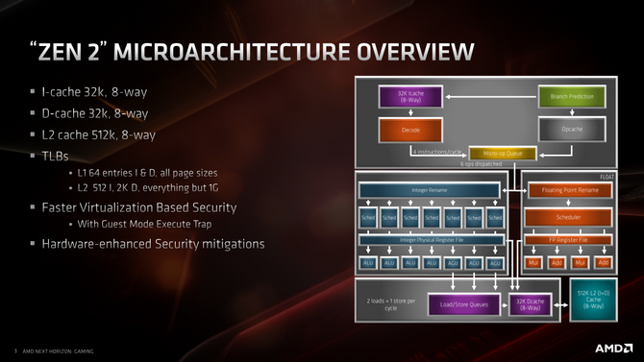The image size is (644, 362).
Task: Click the gray Opcache block
Action: [x=572, y=130]
